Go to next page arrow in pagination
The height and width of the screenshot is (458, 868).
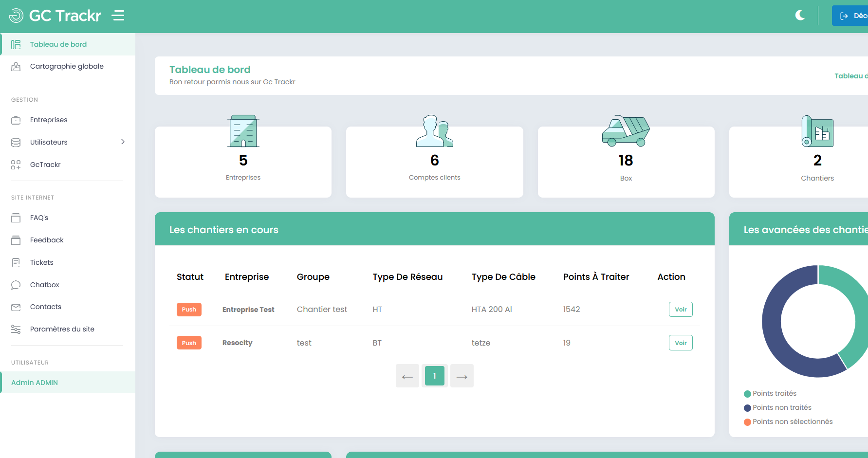pos(462,376)
